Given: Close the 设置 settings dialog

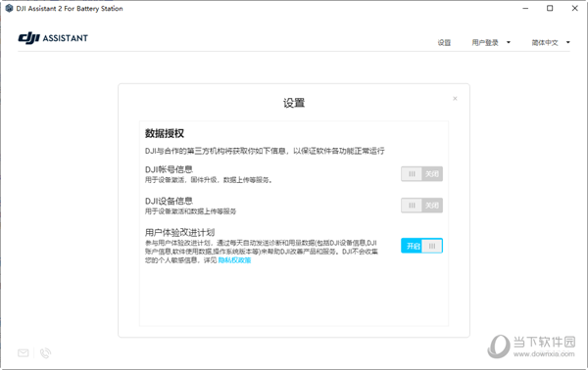Looking at the screenshot, I should (x=455, y=99).
